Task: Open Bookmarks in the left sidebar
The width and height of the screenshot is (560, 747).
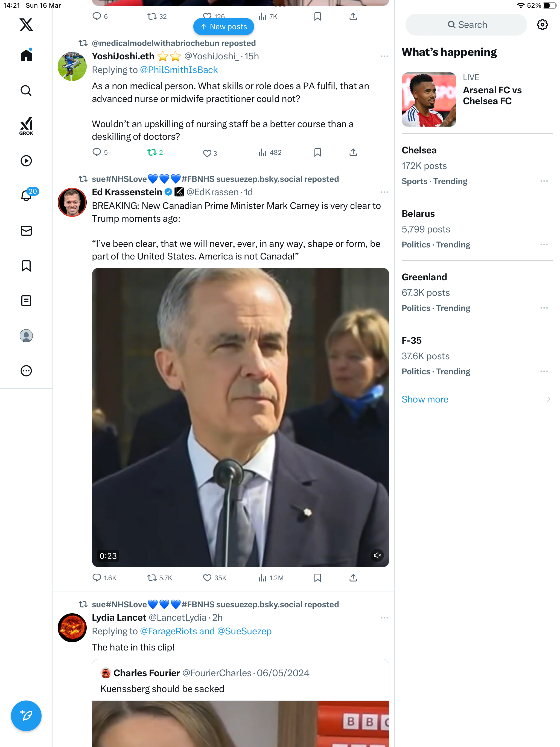Action: click(26, 266)
